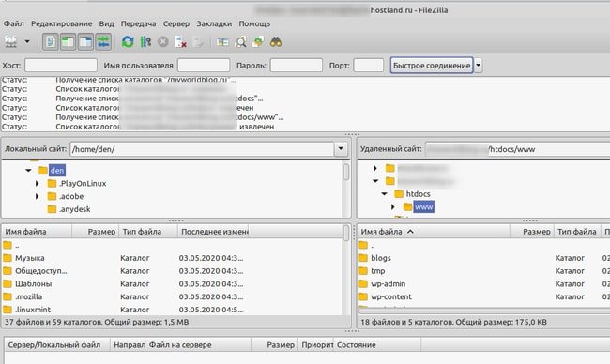
Task: Open the Помощь menu
Action: pos(254,23)
